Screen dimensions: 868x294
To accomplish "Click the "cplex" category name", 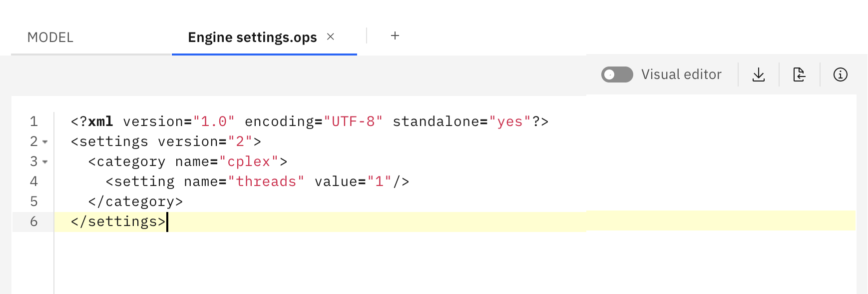I will pos(249,161).
